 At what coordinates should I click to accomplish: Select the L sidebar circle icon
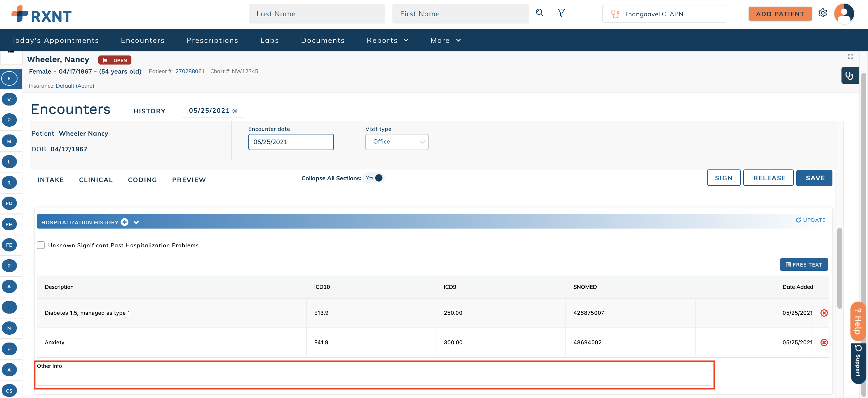9,162
